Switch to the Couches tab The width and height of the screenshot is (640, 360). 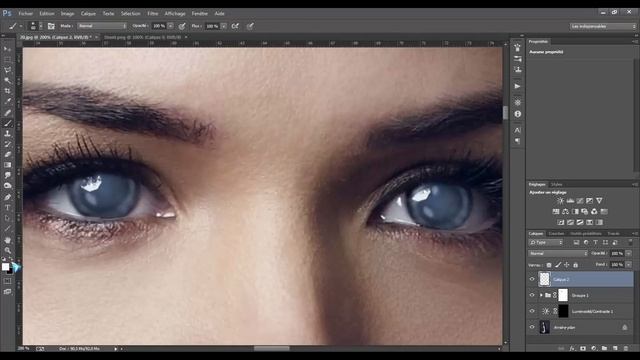coord(556,233)
